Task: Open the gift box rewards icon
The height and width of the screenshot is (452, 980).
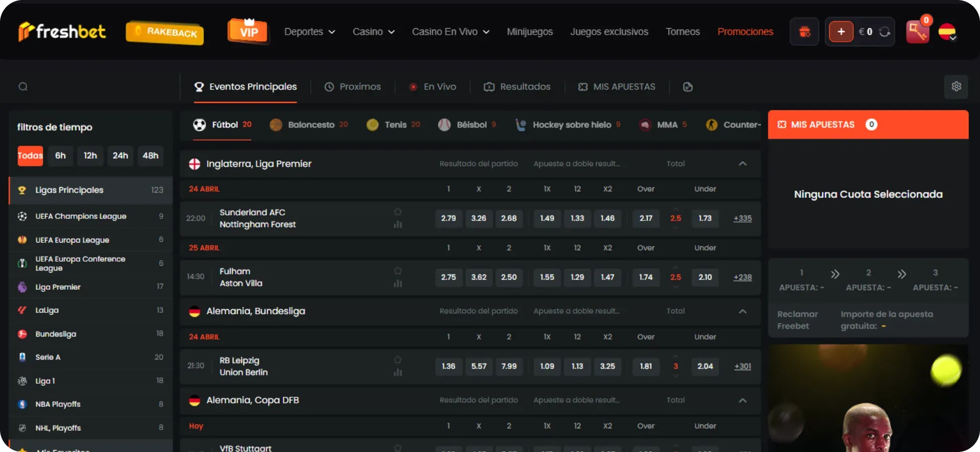Action: (805, 32)
